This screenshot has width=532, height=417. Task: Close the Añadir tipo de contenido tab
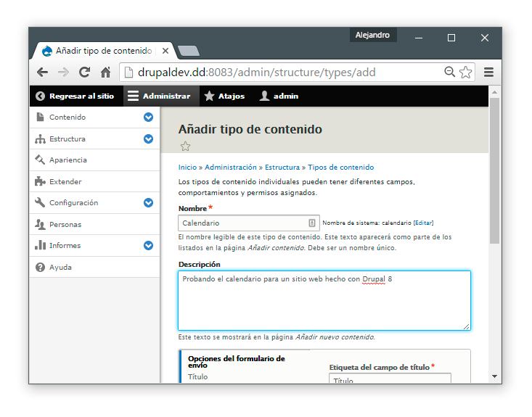[x=165, y=51]
